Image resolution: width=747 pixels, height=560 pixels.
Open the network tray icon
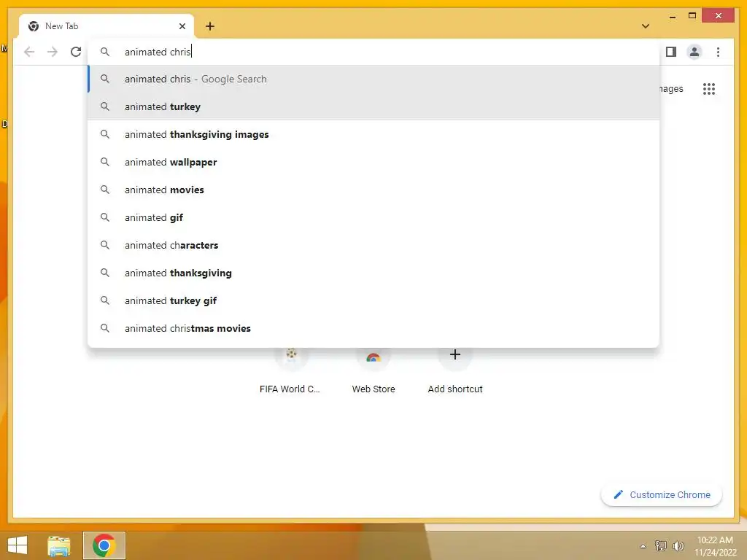point(661,545)
